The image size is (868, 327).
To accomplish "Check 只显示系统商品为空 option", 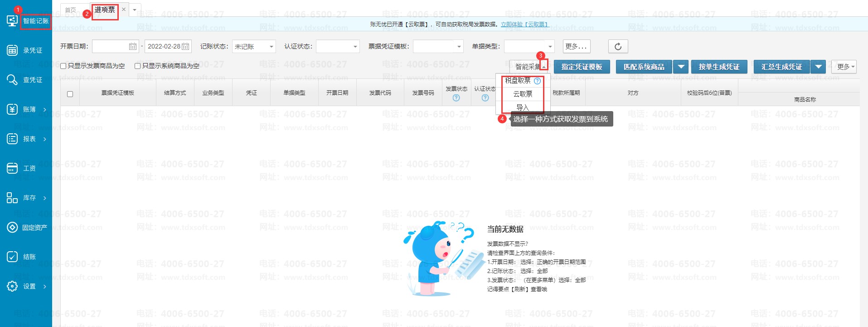I will 137,66.
